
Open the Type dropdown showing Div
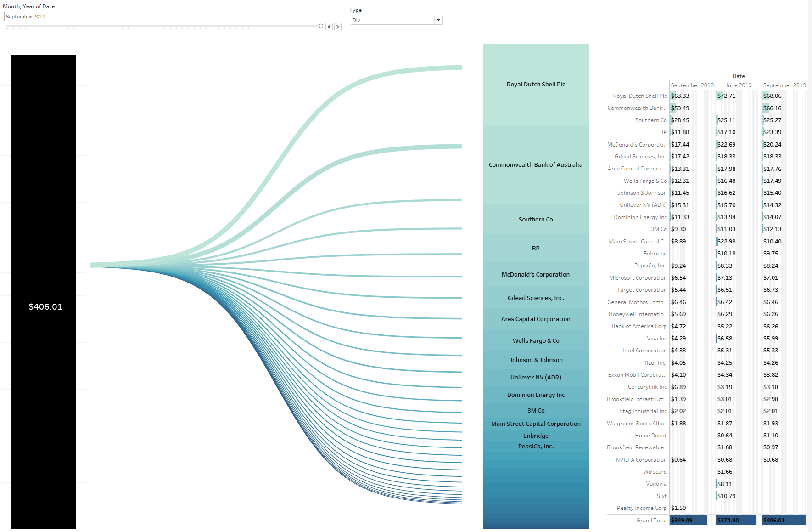[397, 20]
